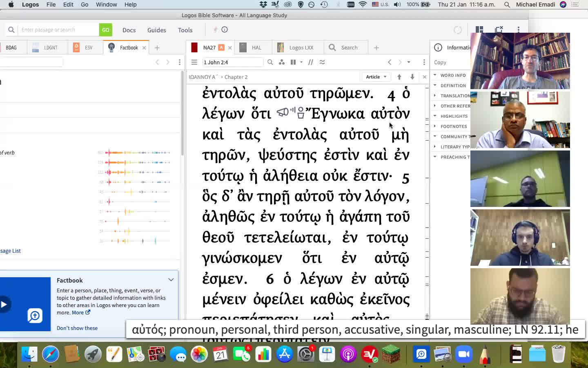Click the parallel resources icon

311,62
